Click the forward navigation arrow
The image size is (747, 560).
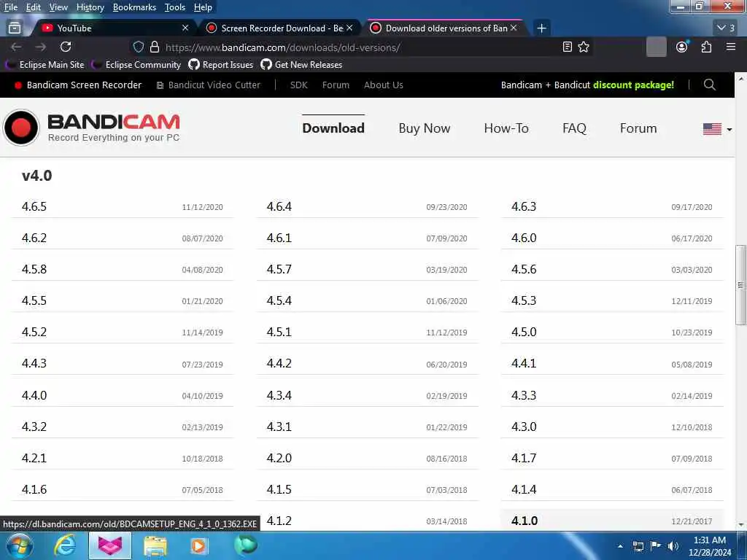coord(41,47)
